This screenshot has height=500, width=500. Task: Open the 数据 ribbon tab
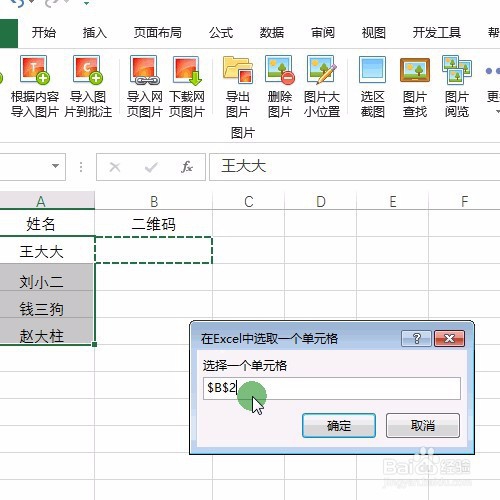pyautogui.click(x=272, y=33)
